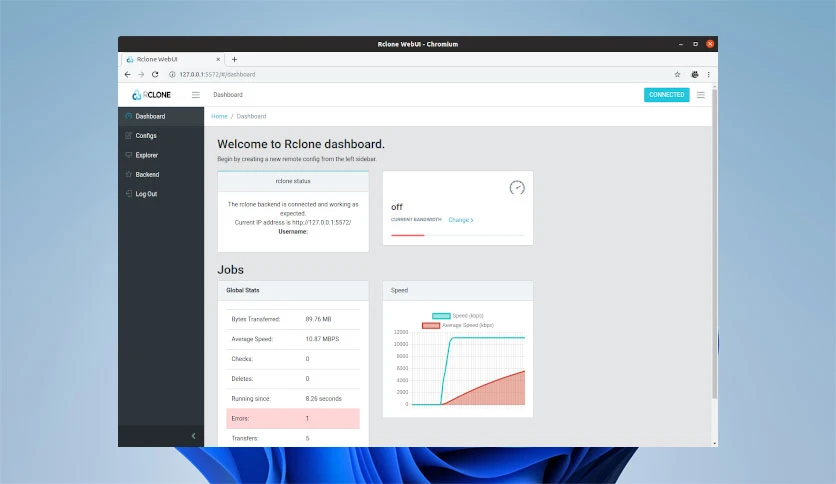Screen dimensions: 836x484
Task: Click the Log Out door icon
Action: [x=128, y=193]
